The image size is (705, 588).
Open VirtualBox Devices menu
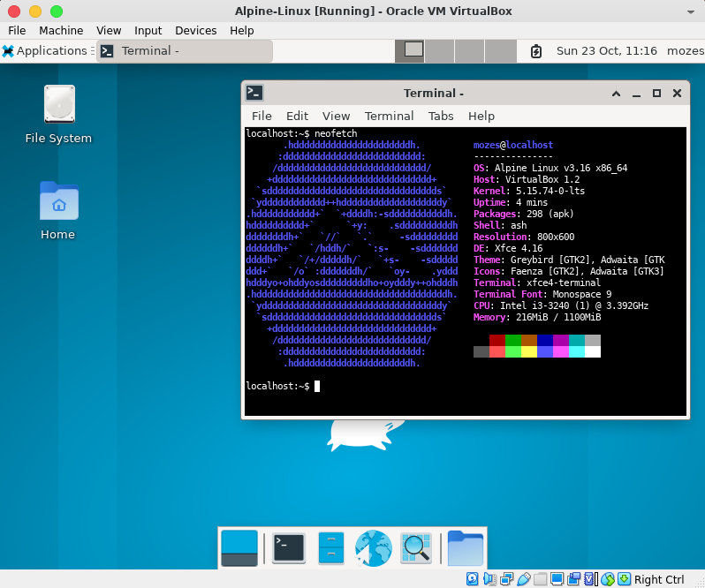195,31
